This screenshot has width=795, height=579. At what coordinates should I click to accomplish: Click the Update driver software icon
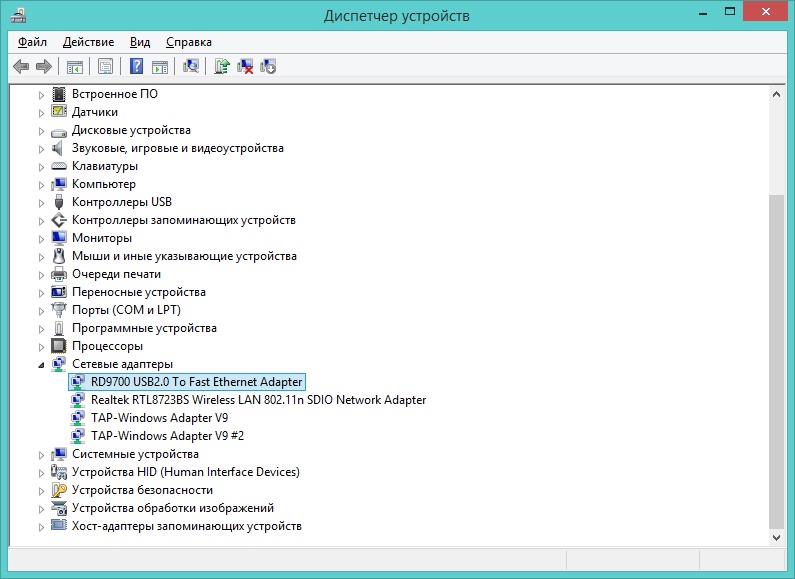(x=222, y=66)
